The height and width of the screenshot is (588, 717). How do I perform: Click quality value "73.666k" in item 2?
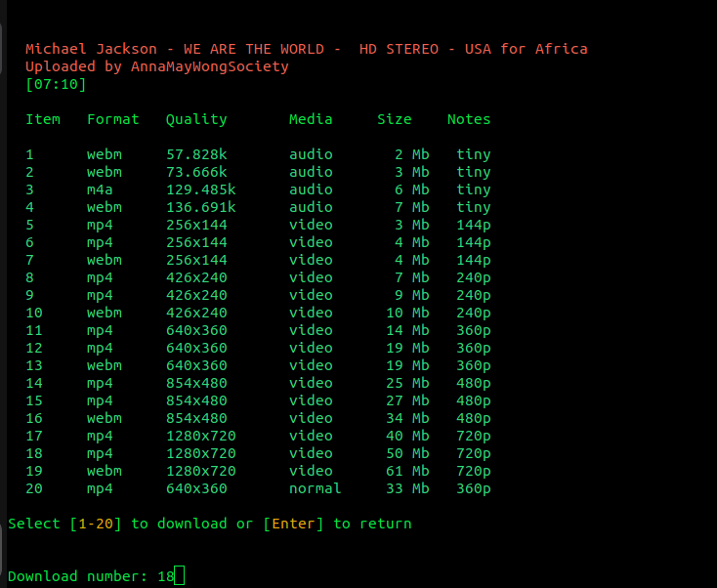[196, 172]
